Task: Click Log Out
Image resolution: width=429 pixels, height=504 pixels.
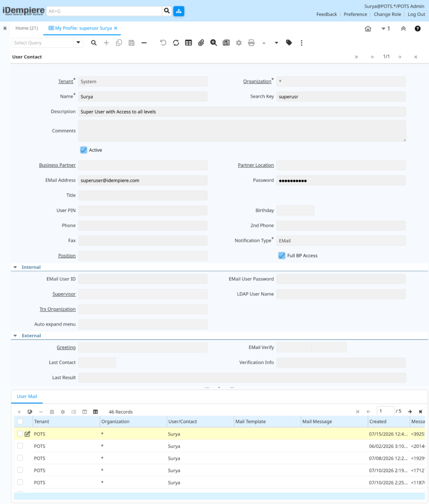Action: coord(417,14)
